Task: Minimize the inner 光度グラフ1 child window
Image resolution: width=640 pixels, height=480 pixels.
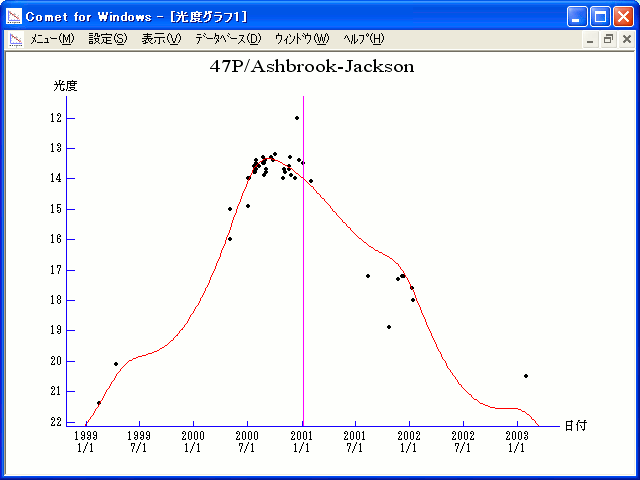Action: (590, 39)
